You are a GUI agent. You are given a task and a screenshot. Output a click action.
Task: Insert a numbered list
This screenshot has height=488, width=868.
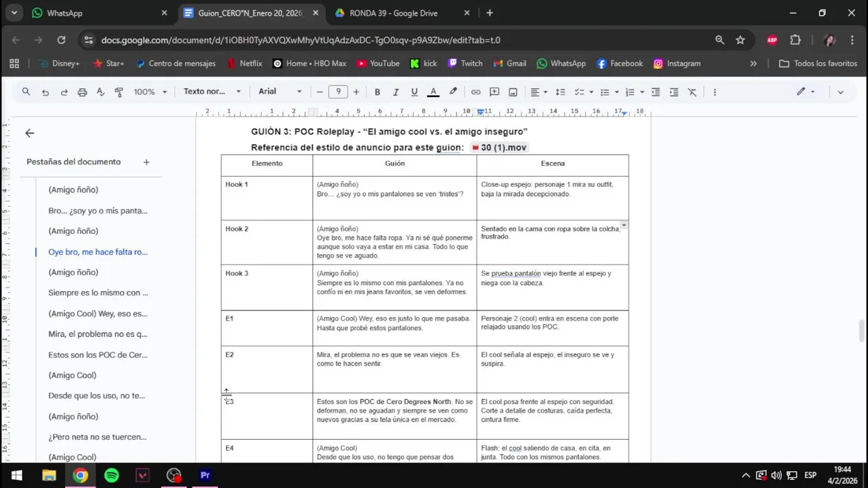(x=630, y=92)
